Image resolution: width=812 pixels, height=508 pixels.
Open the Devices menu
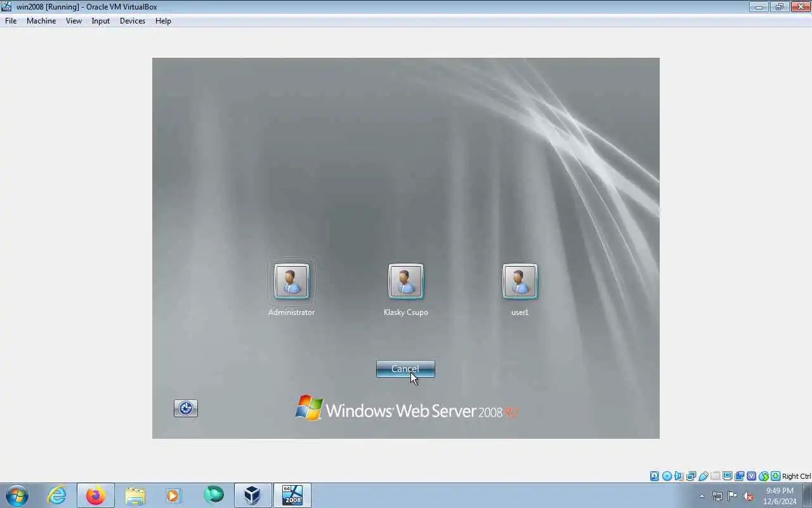point(132,21)
